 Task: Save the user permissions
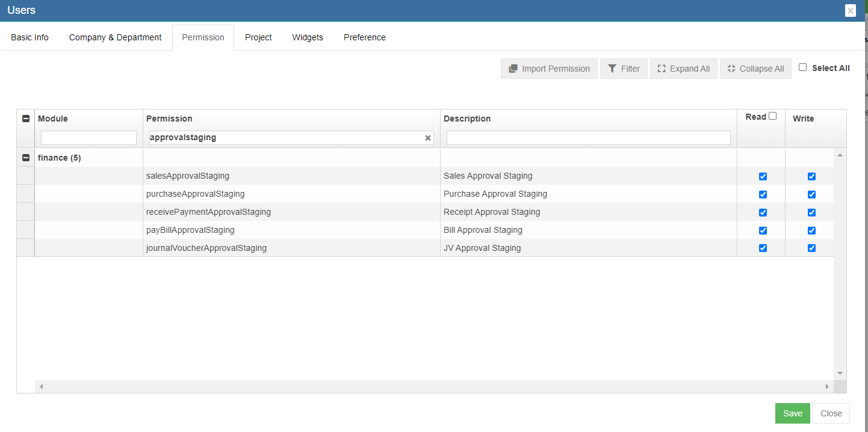(792, 413)
